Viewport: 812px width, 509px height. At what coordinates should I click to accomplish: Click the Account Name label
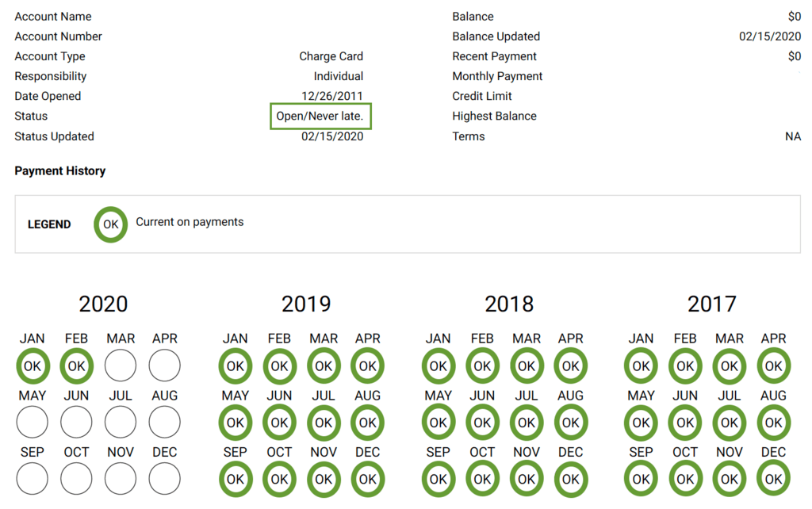tap(52, 16)
